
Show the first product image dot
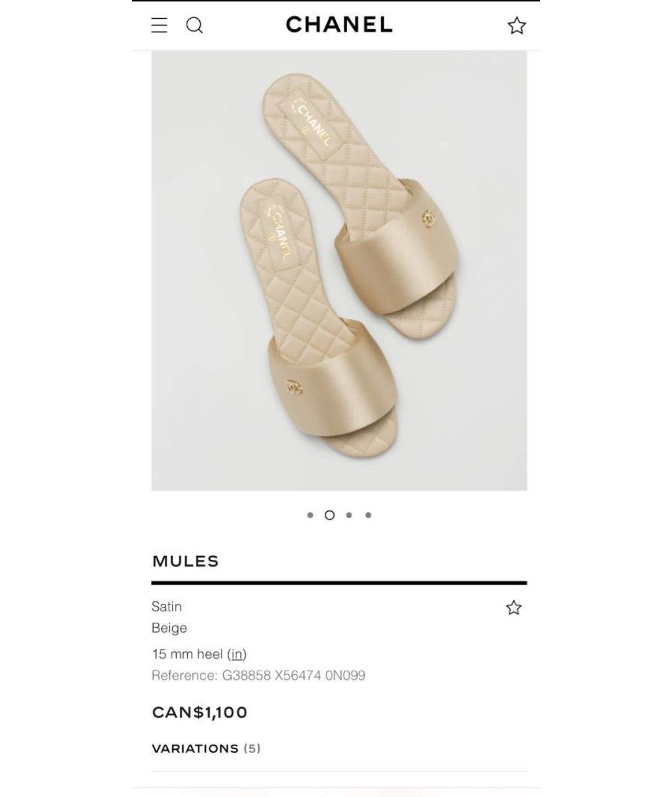tap(310, 515)
